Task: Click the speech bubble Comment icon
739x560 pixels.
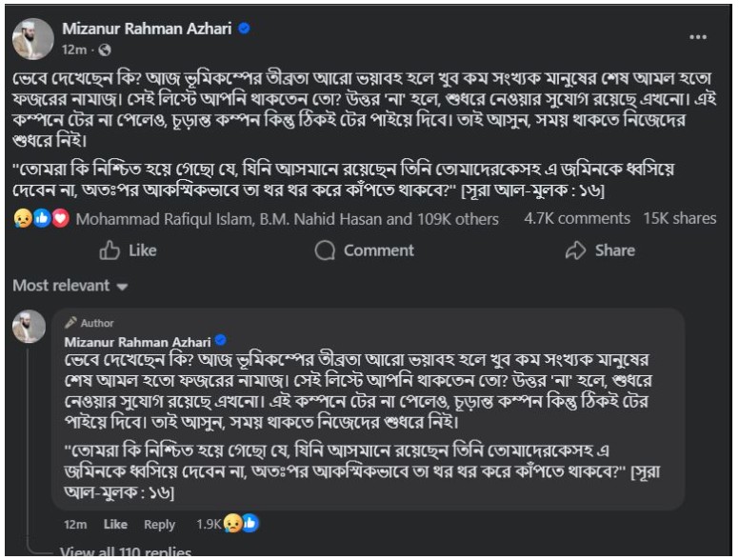Action: [x=326, y=250]
